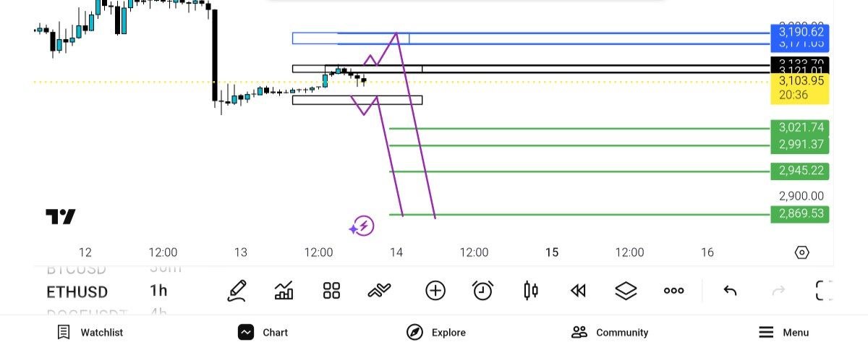The width and height of the screenshot is (868, 350).
Task: Open the Community tab
Action: [x=610, y=333]
